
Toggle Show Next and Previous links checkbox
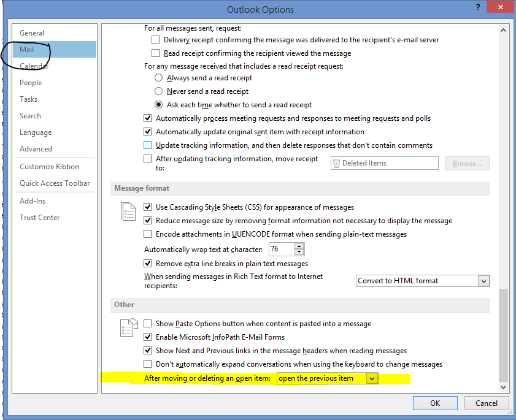148,351
